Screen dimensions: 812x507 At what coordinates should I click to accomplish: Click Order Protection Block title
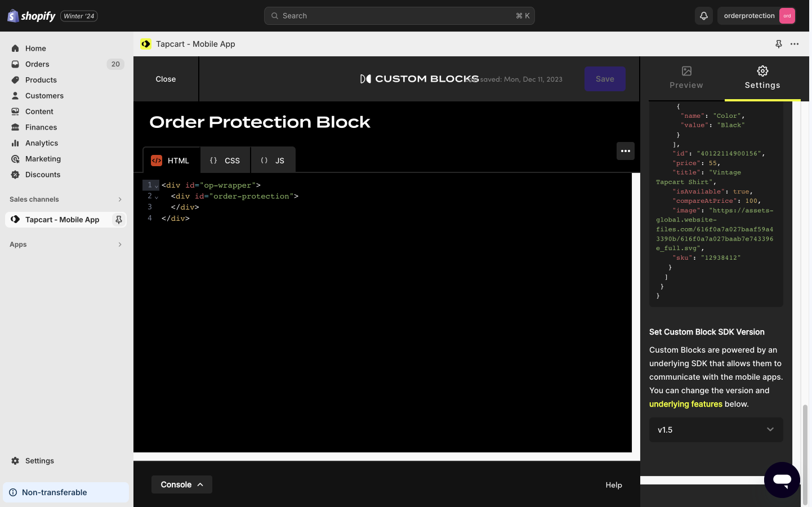click(260, 122)
